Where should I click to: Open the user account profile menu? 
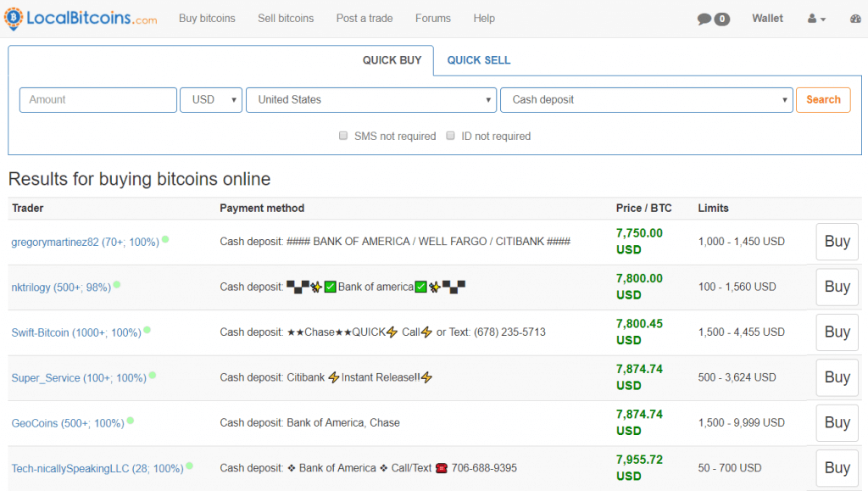pyautogui.click(x=816, y=19)
